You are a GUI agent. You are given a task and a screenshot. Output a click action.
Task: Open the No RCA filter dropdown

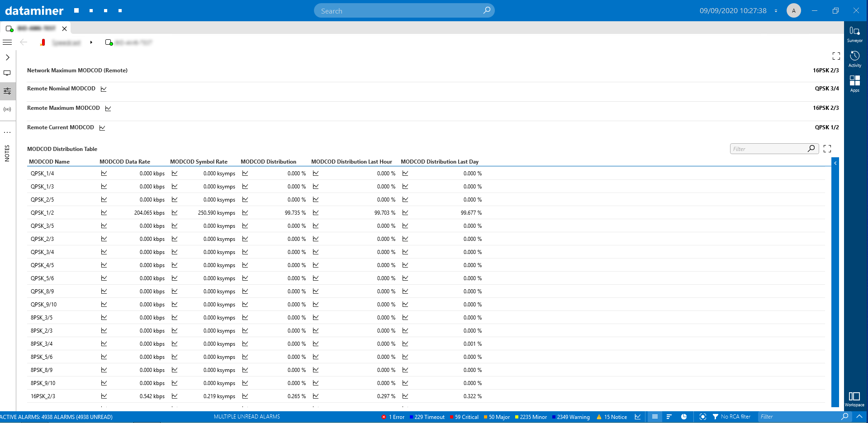731,417
